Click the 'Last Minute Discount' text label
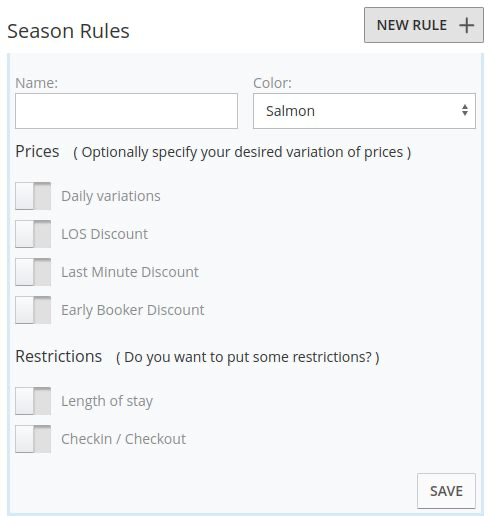 point(130,272)
